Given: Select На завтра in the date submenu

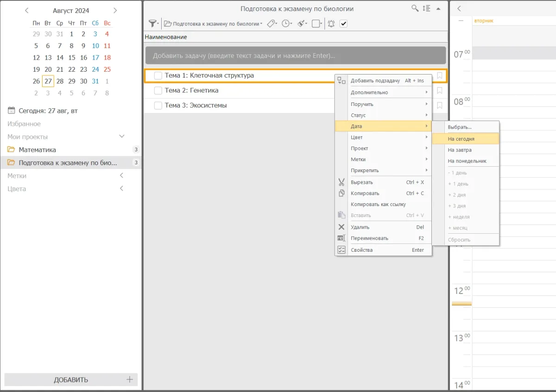Looking at the screenshot, I should point(460,150).
